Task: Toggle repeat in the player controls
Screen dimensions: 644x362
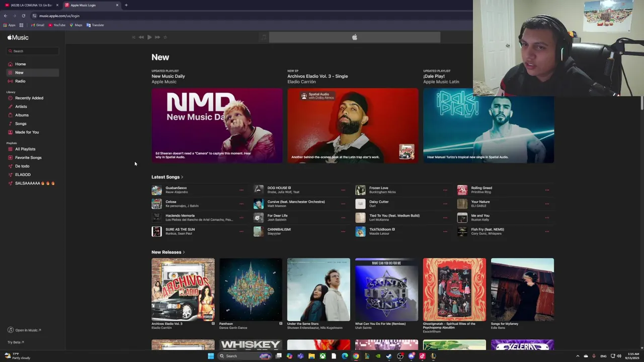Action: pos(165,37)
